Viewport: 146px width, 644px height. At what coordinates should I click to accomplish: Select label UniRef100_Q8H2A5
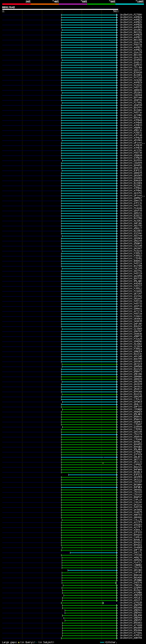click(x=131, y=397)
